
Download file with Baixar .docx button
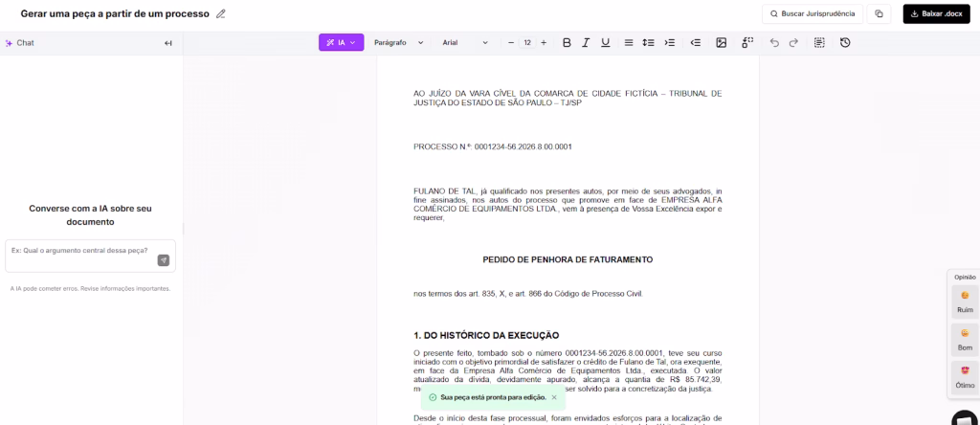pyautogui.click(x=936, y=13)
